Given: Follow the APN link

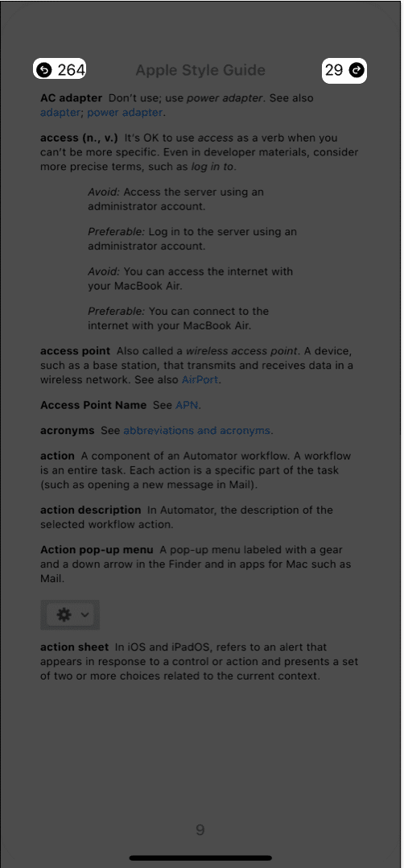Looking at the screenshot, I should tap(187, 405).
